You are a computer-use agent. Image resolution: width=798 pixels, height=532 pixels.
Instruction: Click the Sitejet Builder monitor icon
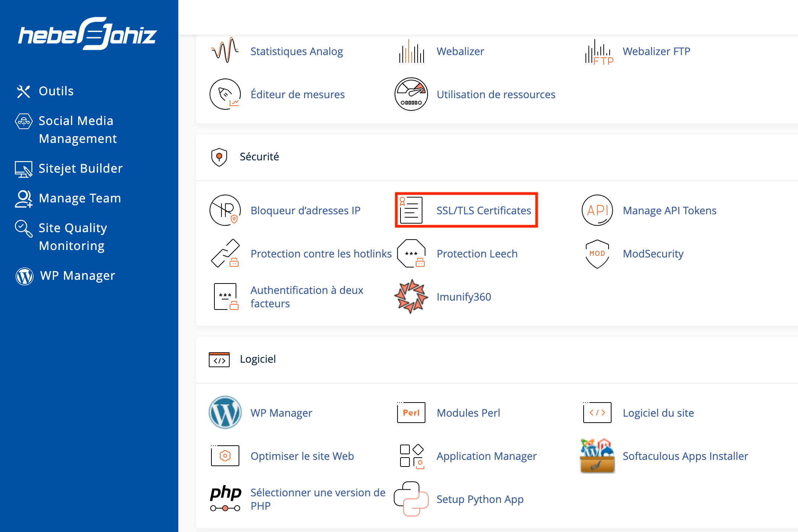coord(23,169)
